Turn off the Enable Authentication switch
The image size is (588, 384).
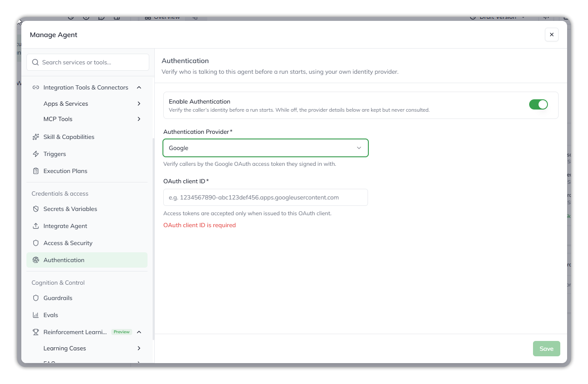(538, 104)
